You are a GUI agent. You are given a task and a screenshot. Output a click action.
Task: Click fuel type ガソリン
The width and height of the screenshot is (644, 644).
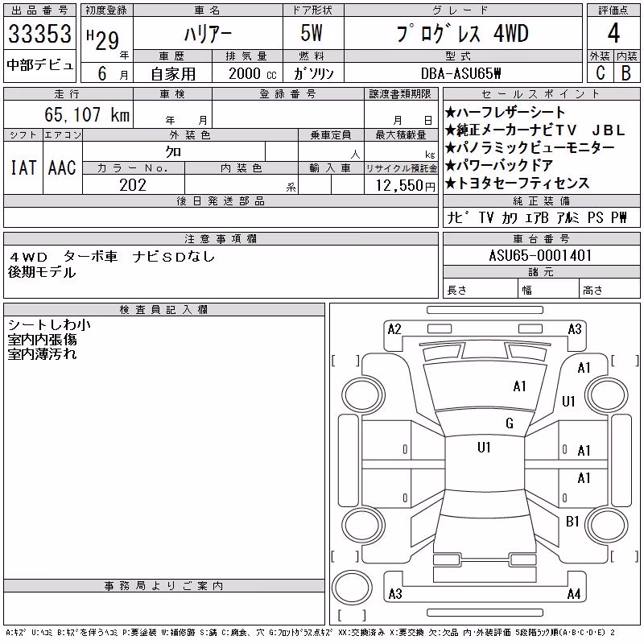coord(313,73)
